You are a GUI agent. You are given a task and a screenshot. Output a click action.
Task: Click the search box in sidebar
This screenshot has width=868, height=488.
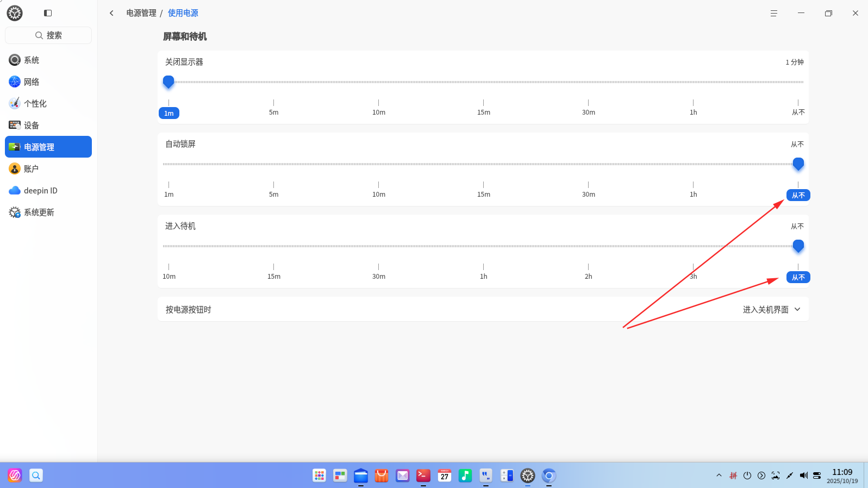[48, 35]
